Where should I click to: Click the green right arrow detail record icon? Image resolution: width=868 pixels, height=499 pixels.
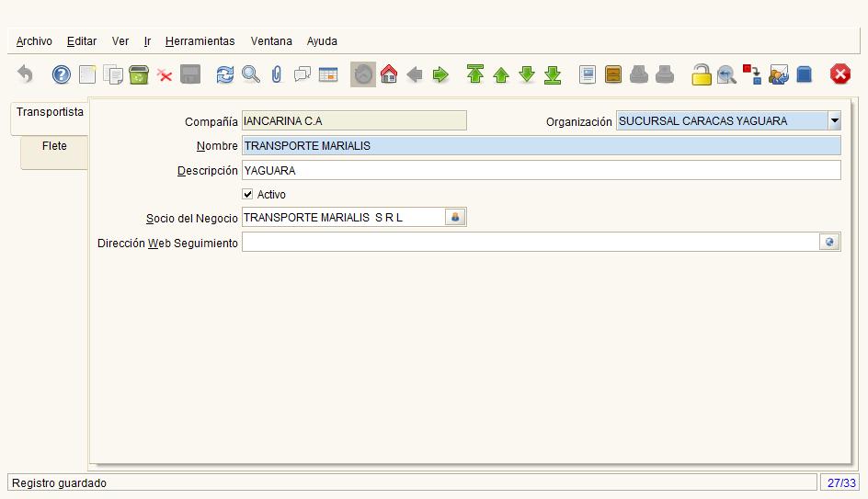point(440,74)
